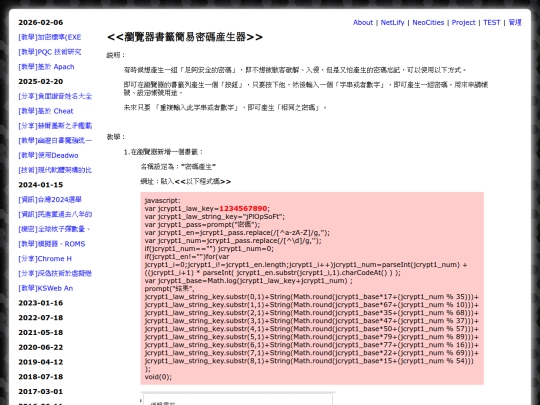Open the TEST link
Screen dimensions: 540x405
(491, 22)
